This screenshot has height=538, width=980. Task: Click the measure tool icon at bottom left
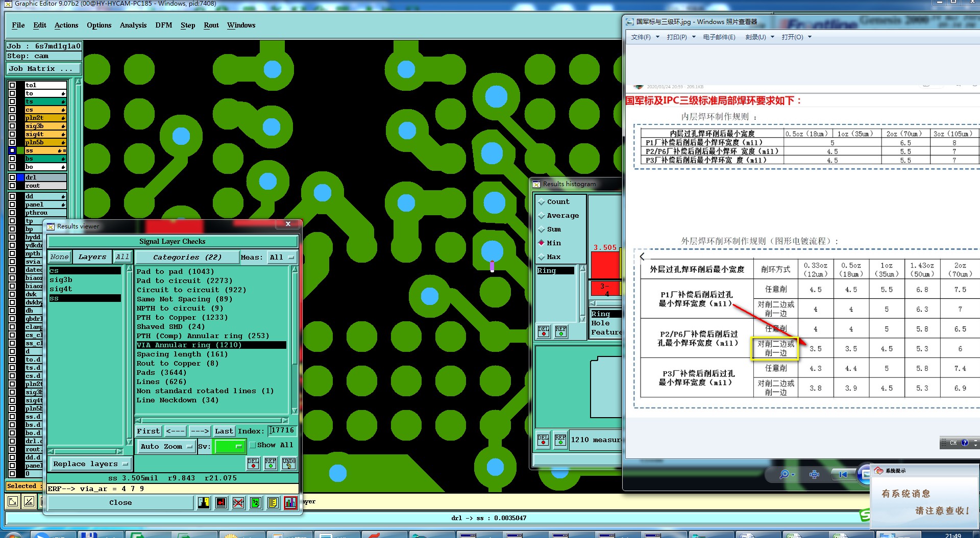pos(30,501)
